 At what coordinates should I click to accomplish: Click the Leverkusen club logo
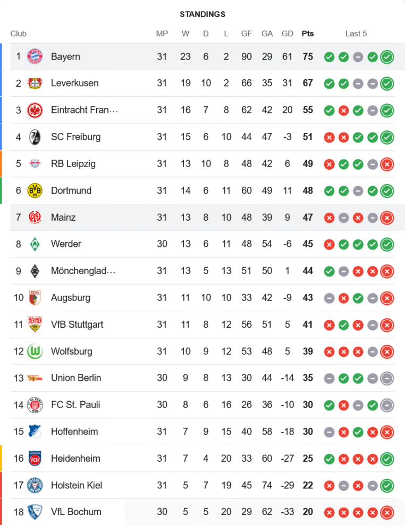(x=35, y=83)
